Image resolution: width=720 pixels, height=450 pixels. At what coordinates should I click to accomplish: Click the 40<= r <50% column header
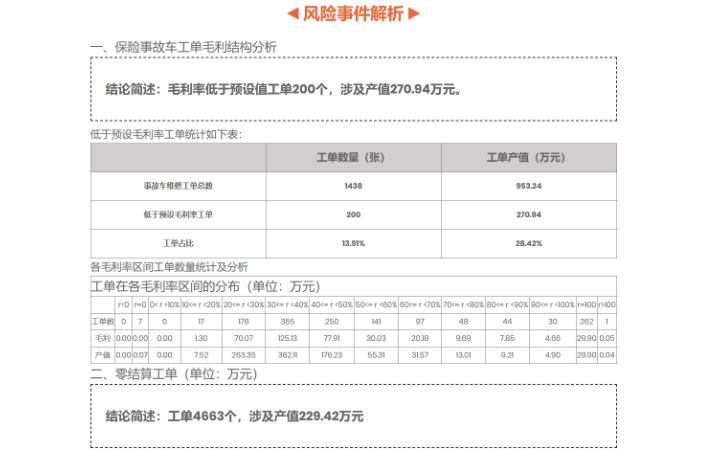[x=332, y=305]
